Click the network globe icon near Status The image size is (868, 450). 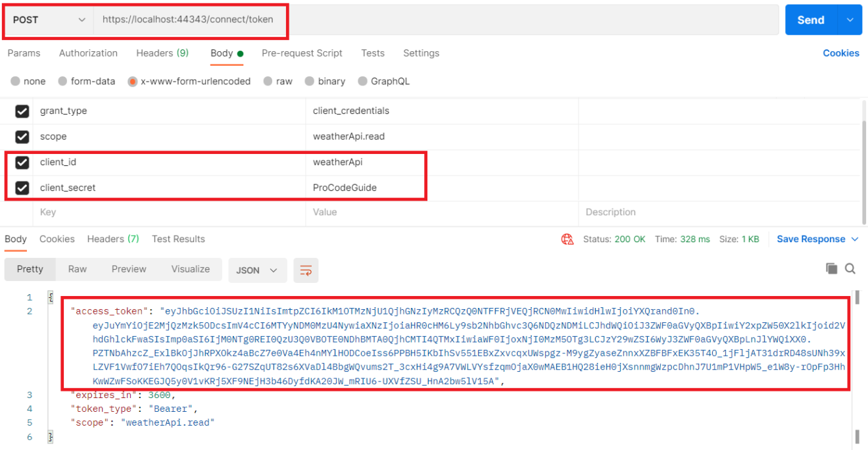[x=567, y=239]
